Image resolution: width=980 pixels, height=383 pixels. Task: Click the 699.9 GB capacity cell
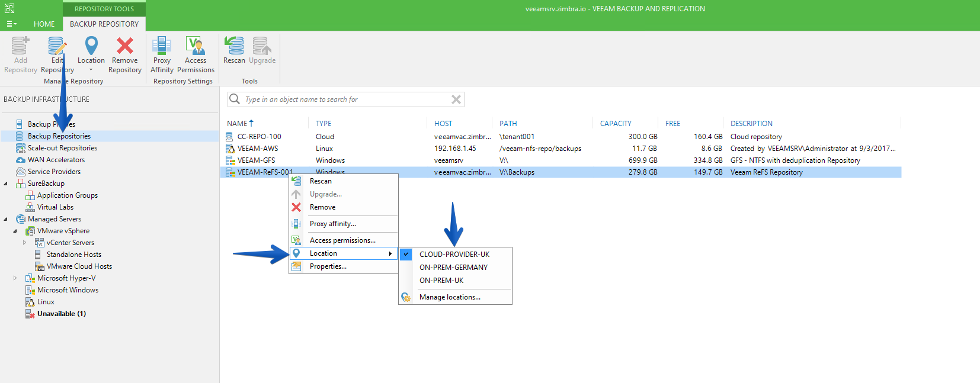tap(643, 160)
